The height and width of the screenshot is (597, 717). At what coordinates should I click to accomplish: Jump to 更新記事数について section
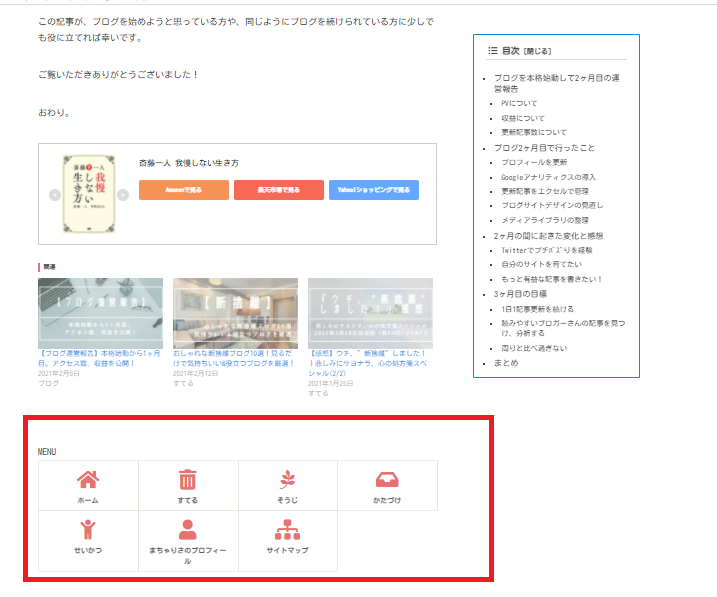534,133
